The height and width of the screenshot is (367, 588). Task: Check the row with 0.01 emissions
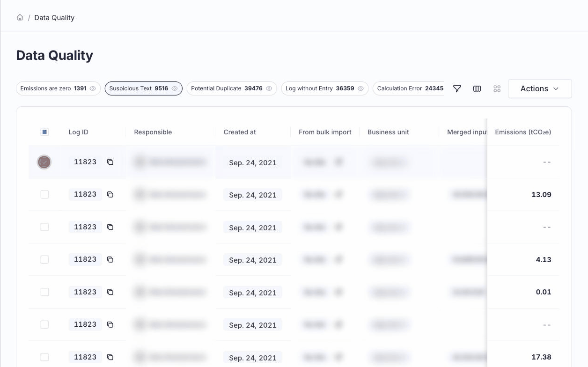click(44, 292)
